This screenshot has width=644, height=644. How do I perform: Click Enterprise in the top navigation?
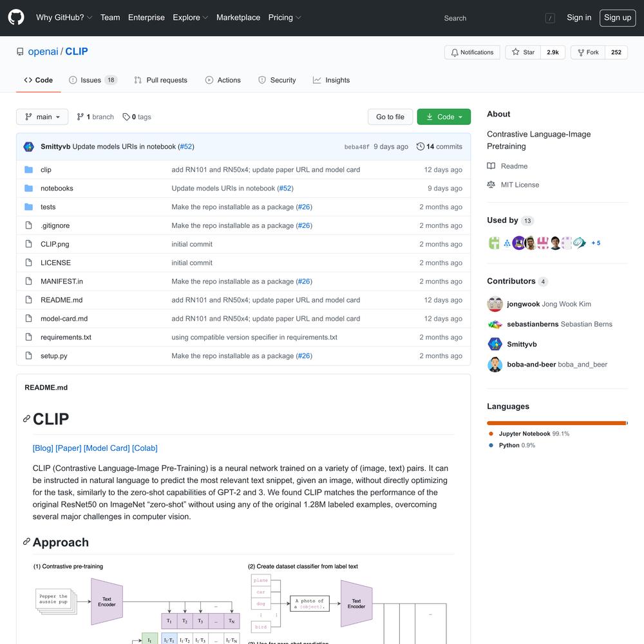tap(146, 17)
